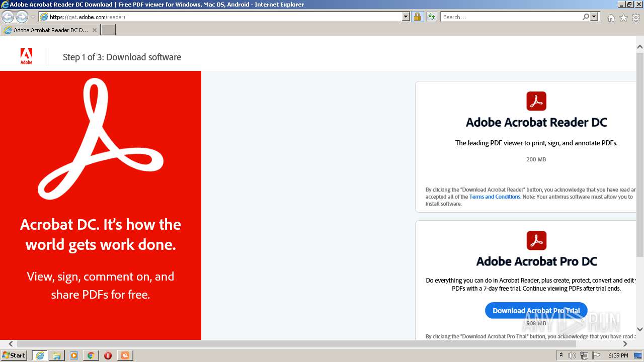Open a new blank tab
This screenshot has width=644, height=362.
108,30
